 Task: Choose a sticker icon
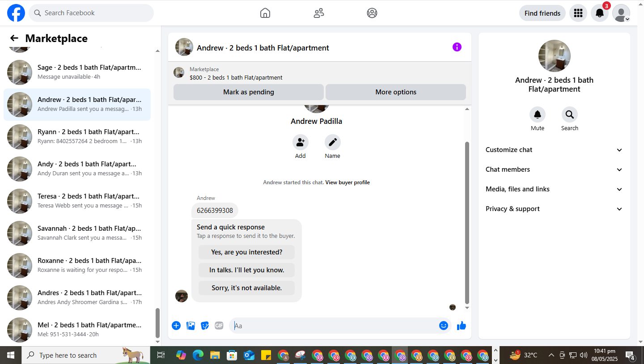205,326
